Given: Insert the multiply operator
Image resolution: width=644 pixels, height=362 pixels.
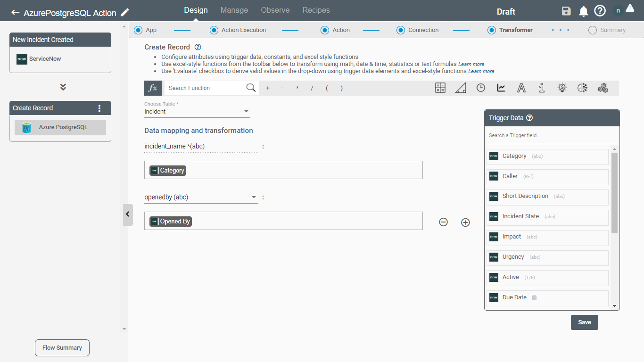Looking at the screenshot, I should click(297, 88).
